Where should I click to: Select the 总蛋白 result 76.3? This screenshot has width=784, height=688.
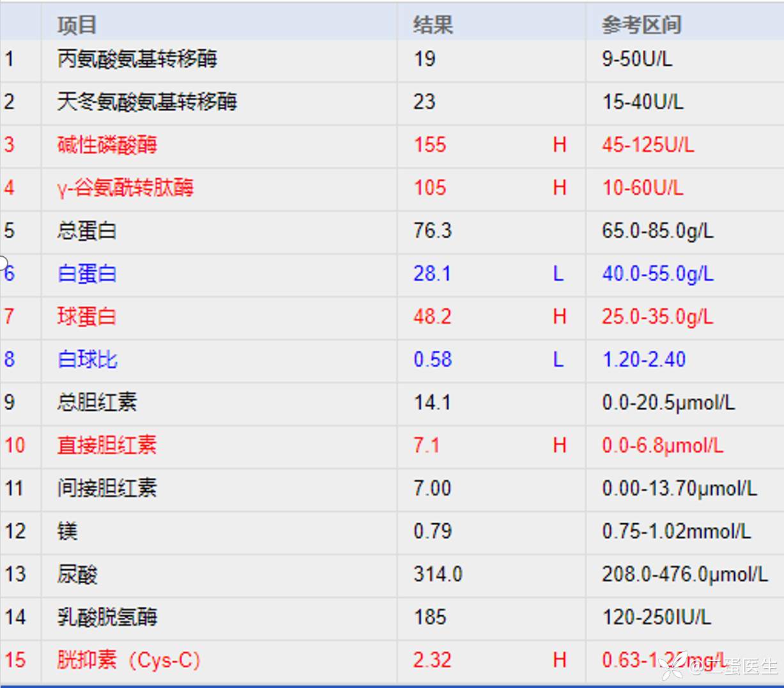433,231
